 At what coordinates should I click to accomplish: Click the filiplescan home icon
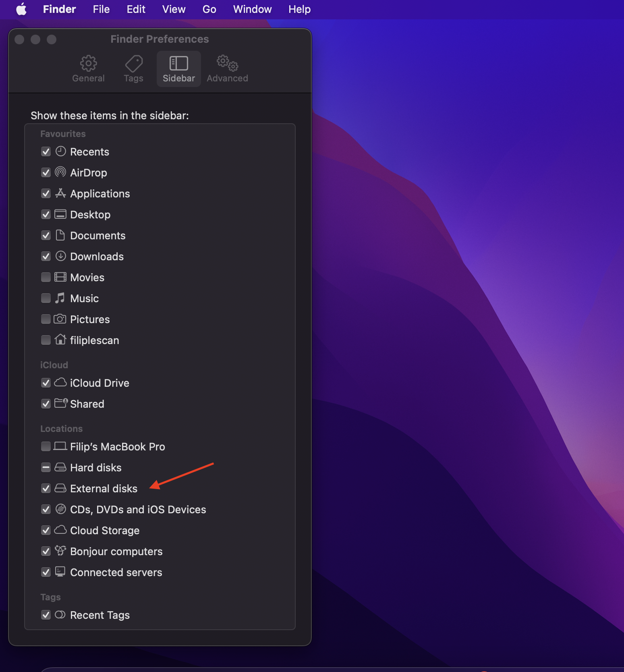pos(60,340)
